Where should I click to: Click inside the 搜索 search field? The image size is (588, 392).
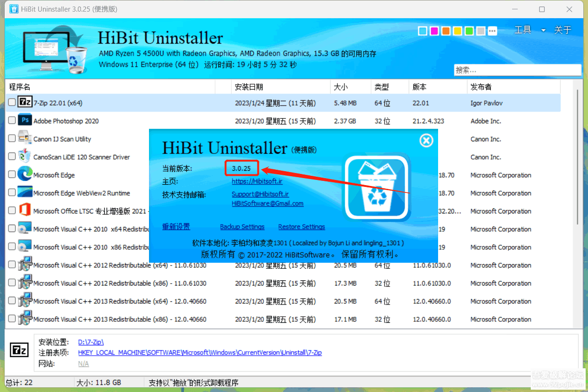[517, 70]
